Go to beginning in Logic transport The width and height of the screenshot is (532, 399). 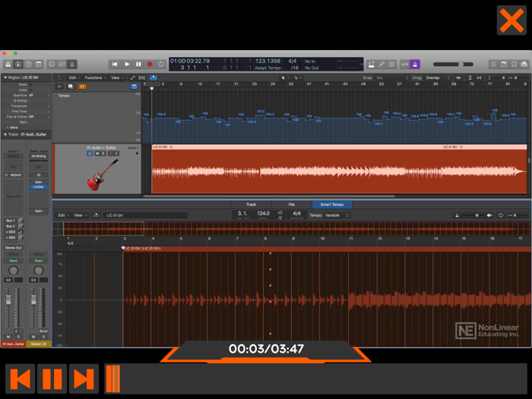pyautogui.click(x=115, y=64)
